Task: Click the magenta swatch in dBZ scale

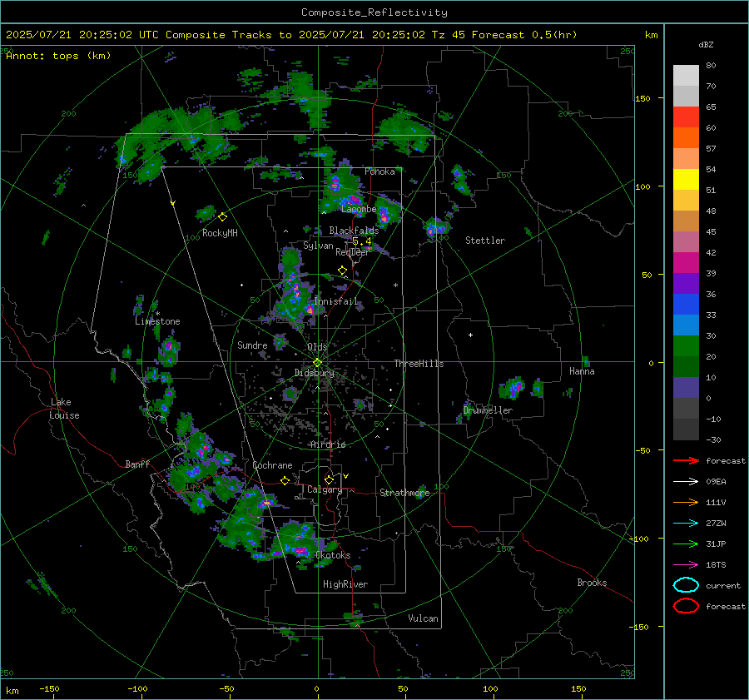Action: (x=686, y=262)
